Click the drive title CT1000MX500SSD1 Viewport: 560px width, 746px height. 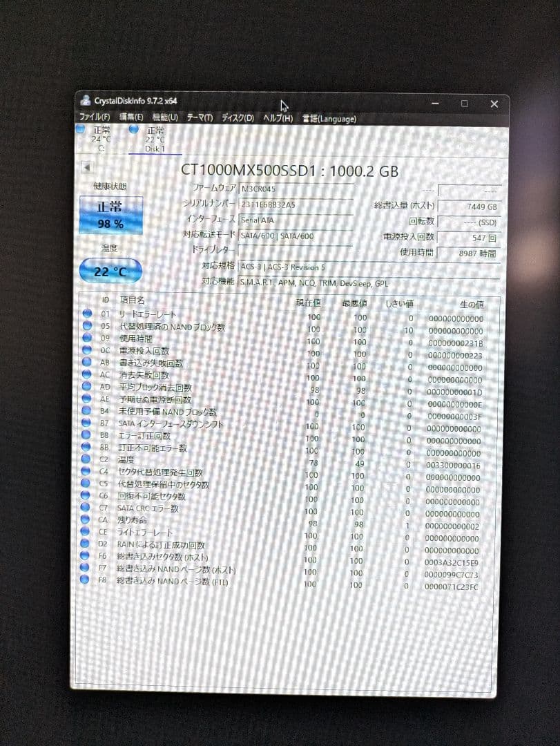(x=249, y=170)
